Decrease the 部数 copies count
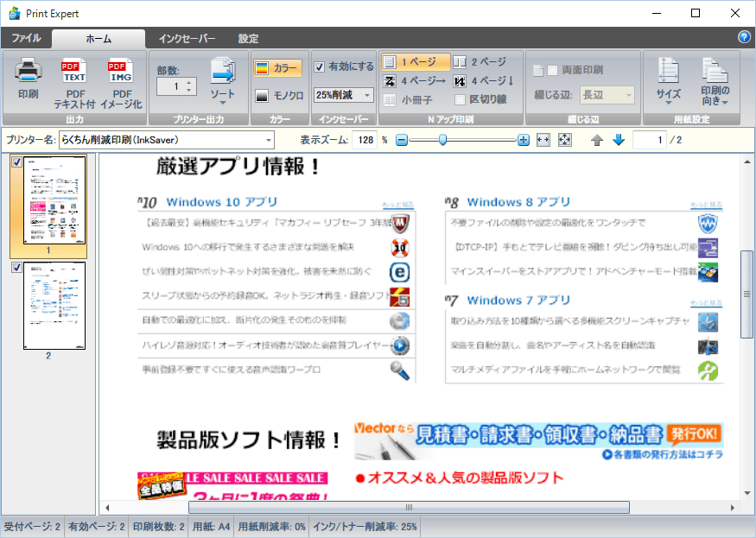 coord(189,90)
